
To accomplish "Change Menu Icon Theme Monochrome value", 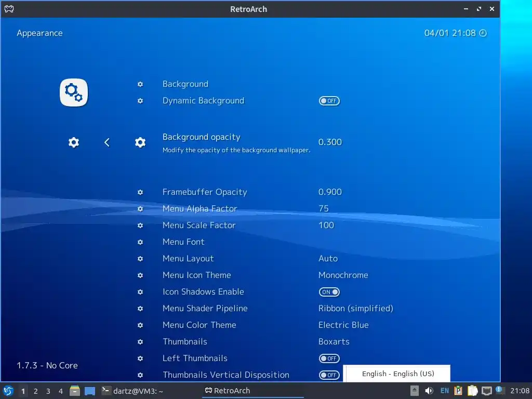I will 343,275.
